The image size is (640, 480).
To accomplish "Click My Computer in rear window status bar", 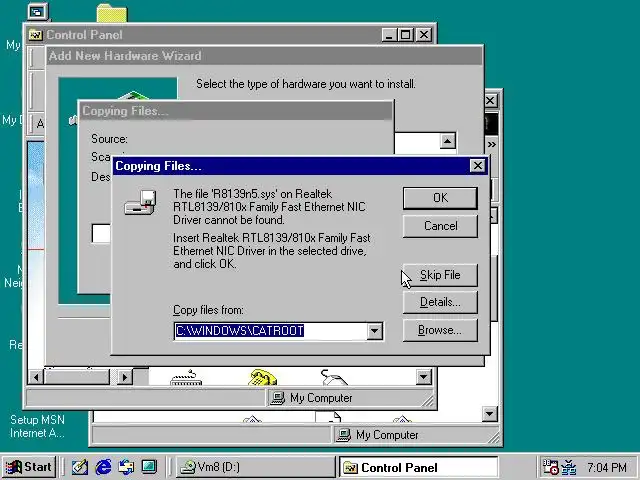I will (x=378, y=435).
